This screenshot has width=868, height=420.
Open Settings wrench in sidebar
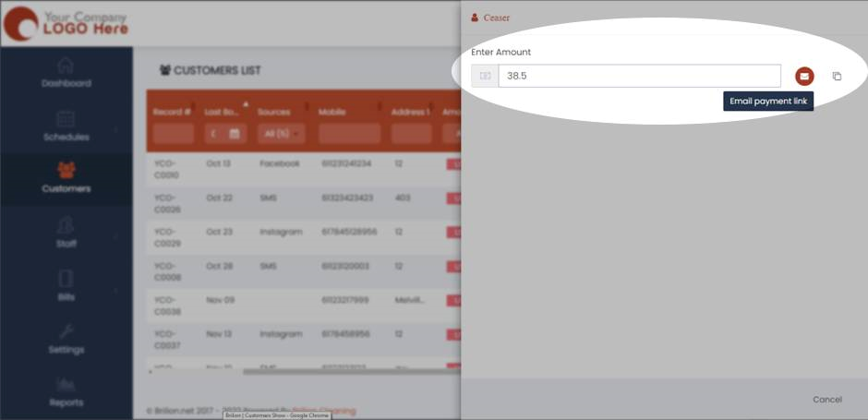[66, 339]
